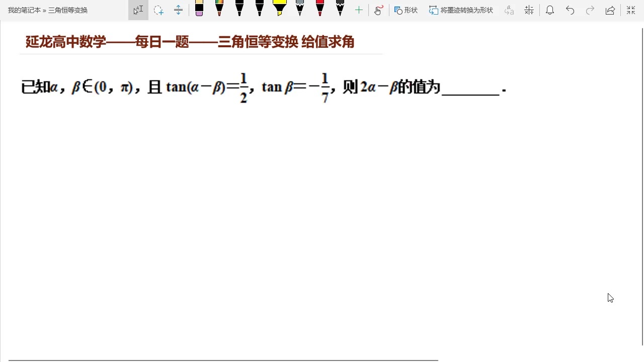This screenshot has width=644, height=362.
Task: Select the black jagged-tip pen
Action: 340,8
